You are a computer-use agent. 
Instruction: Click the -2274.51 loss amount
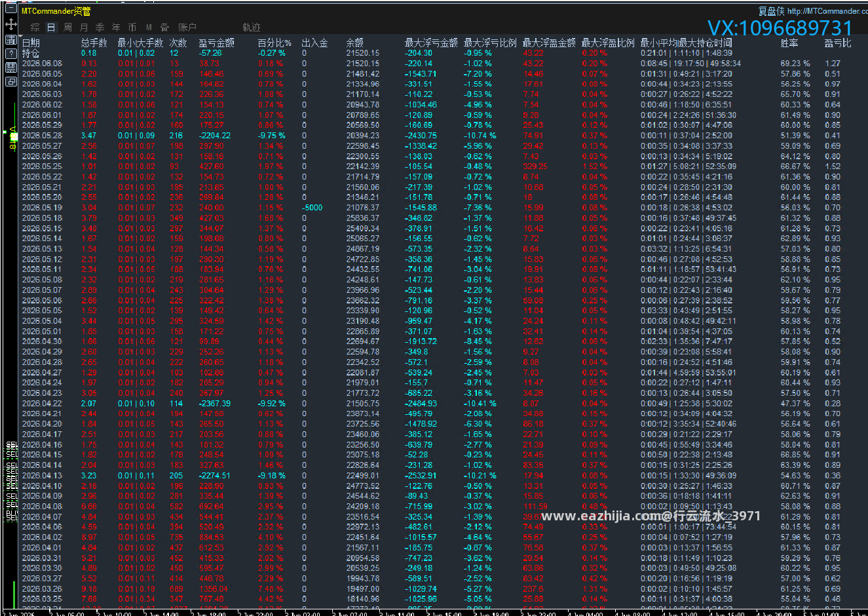point(215,476)
